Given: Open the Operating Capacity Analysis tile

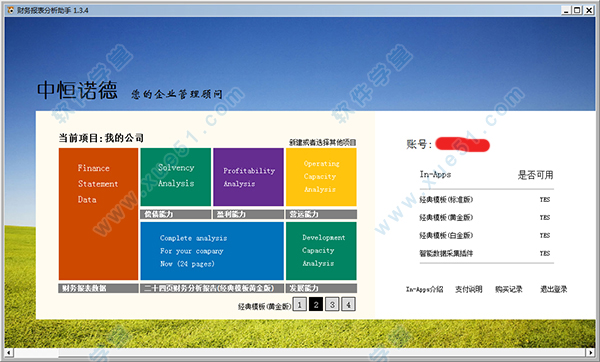Looking at the screenshot, I should [x=321, y=177].
